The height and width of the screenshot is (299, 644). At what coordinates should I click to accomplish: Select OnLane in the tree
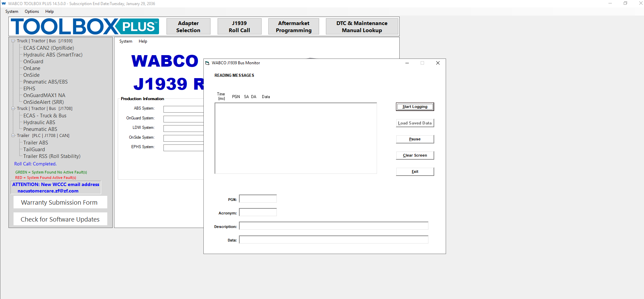click(x=32, y=68)
